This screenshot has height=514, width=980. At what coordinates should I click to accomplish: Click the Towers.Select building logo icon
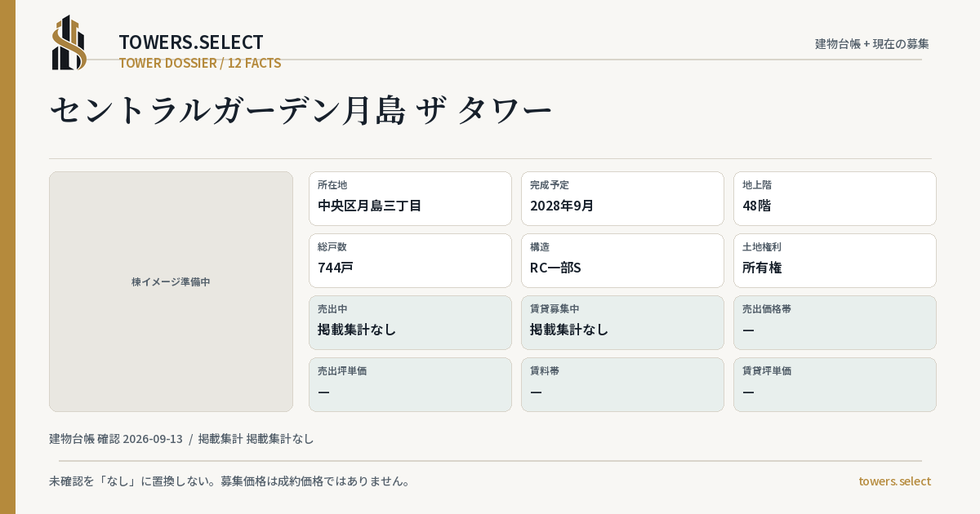tap(69, 42)
